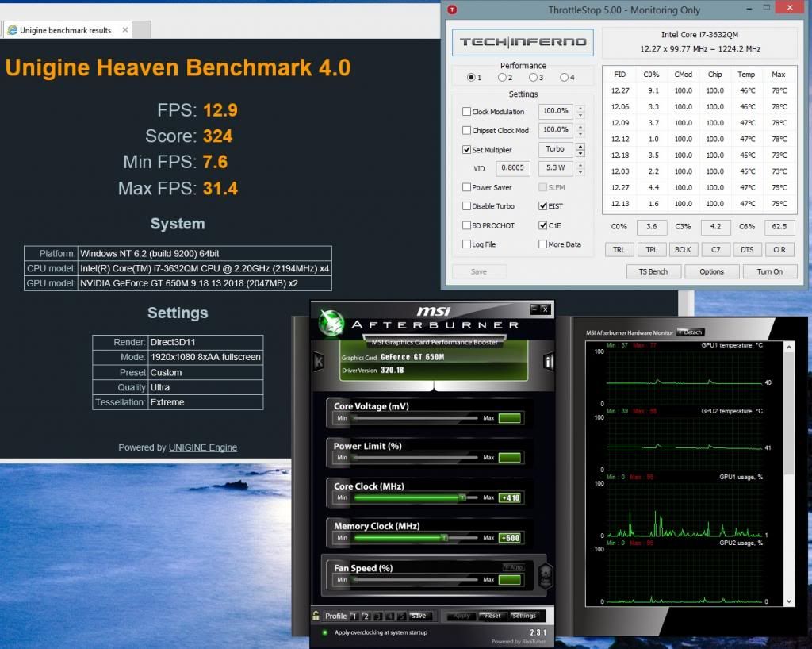Viewport: 812px width, 649px height.
Task: Check the Disable Turbo option
Action: pos(466,205)
